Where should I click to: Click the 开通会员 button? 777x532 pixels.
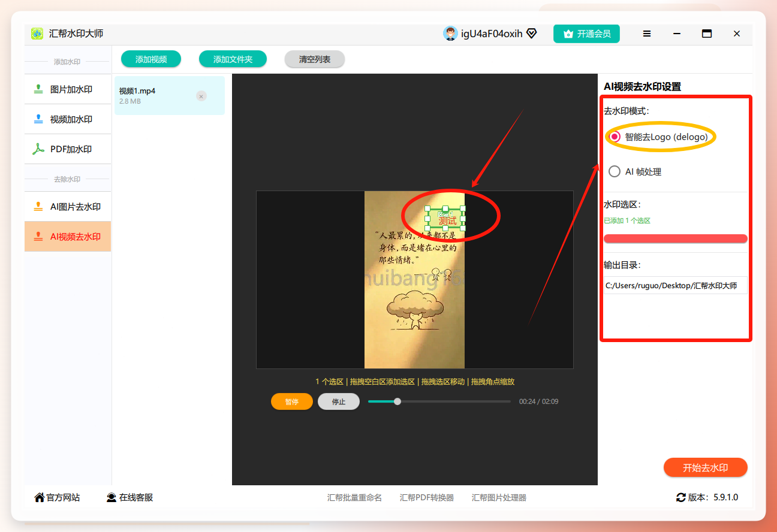[x=586, y=34]
